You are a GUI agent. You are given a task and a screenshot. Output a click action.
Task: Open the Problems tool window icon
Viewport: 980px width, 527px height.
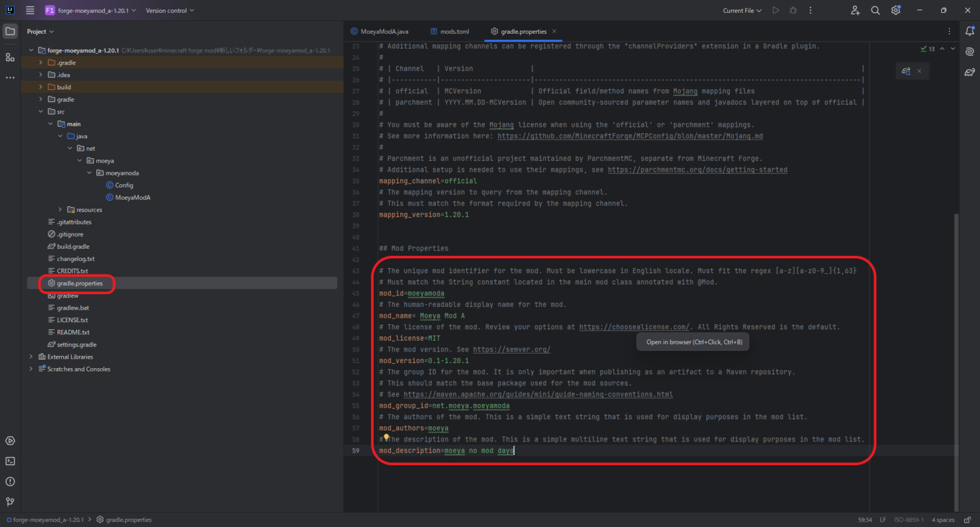coord(10,482)
